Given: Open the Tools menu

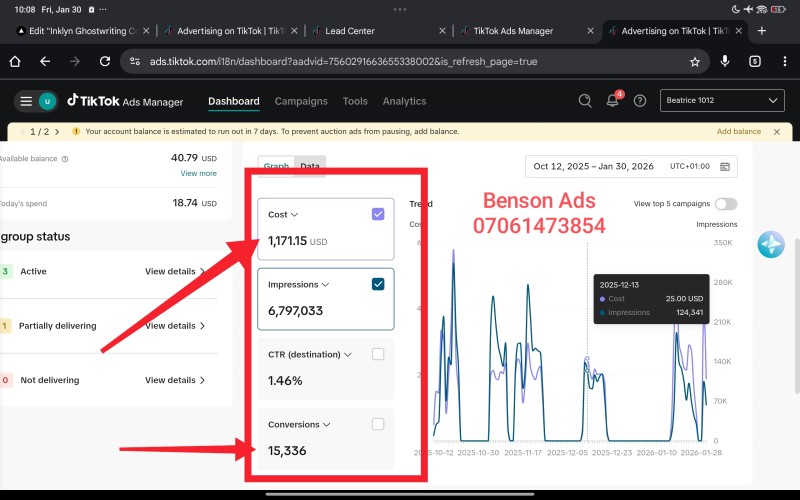Looking at the screenshot, I should pos(355,101).
